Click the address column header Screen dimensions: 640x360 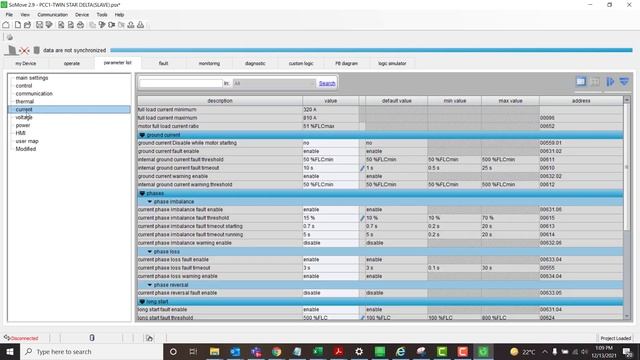click(x=581, y=100)
